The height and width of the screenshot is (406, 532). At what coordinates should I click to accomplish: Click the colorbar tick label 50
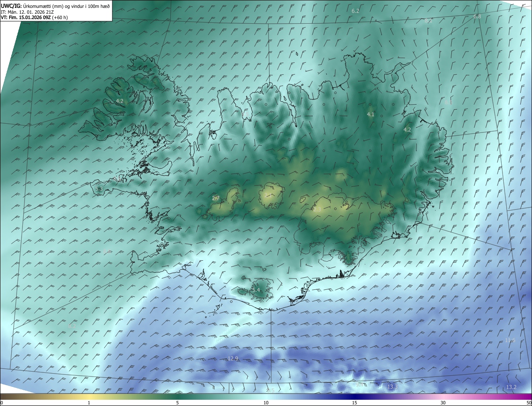[529, 403]
